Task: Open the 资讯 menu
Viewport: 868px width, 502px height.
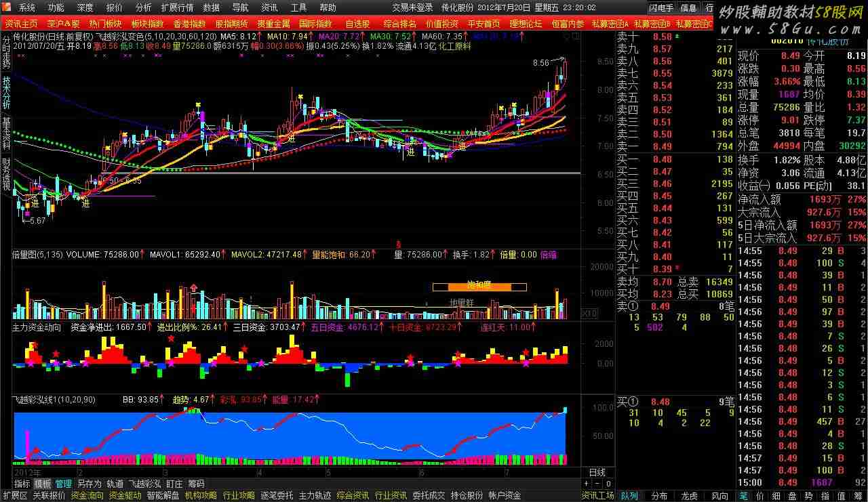Action: point(269,7)
